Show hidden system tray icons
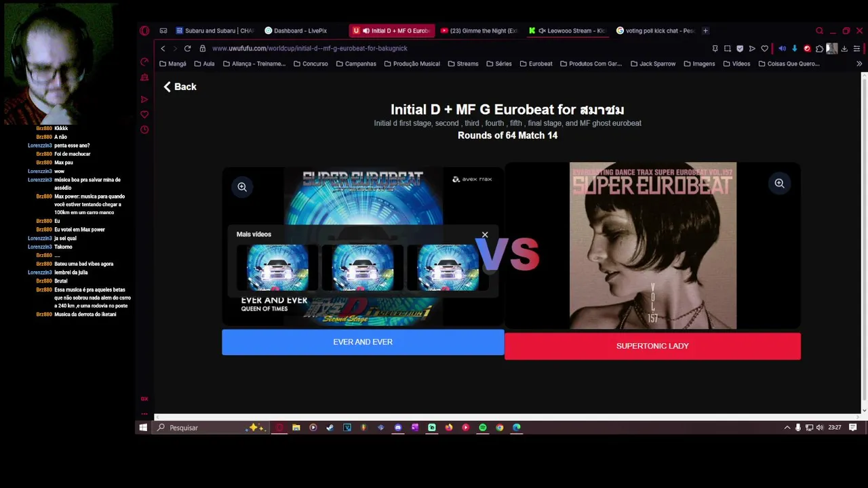This screenshot has width=868, height=488. click(x=787, y=428)
